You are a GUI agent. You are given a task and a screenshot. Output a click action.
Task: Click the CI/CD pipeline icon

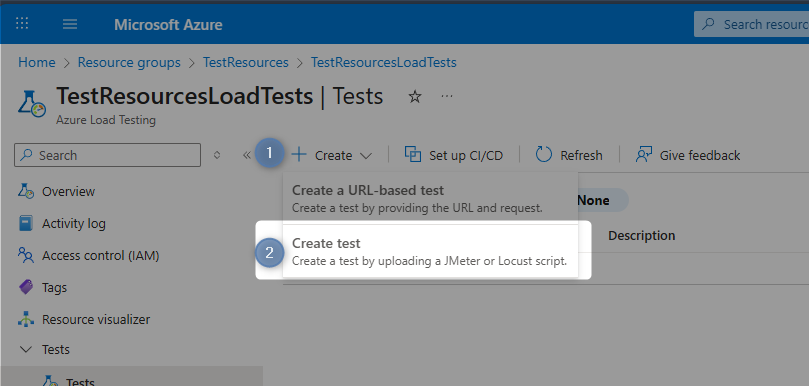(413, 154)
